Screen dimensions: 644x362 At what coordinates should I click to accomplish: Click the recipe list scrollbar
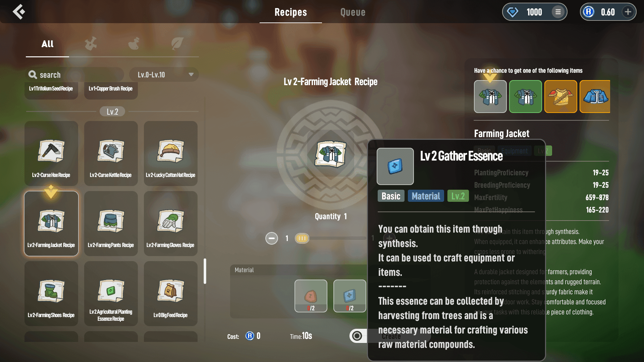(205, 271)
